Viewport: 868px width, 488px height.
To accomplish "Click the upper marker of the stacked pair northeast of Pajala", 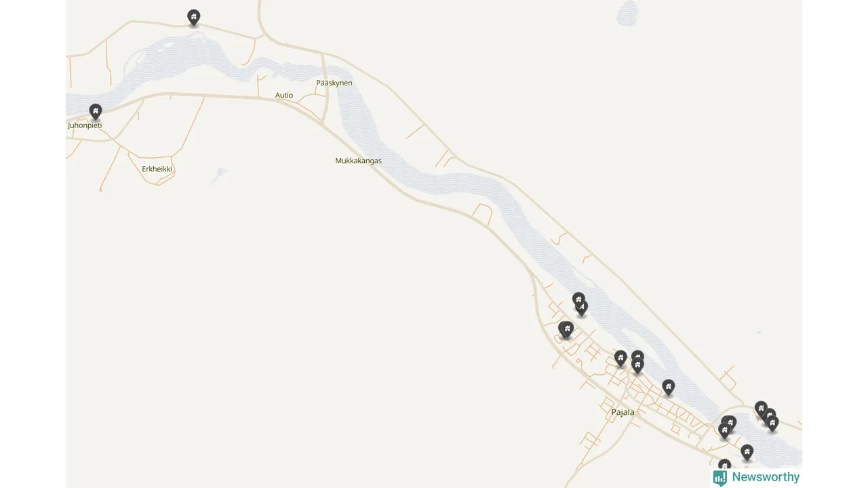I will click(x=637, y=357).
